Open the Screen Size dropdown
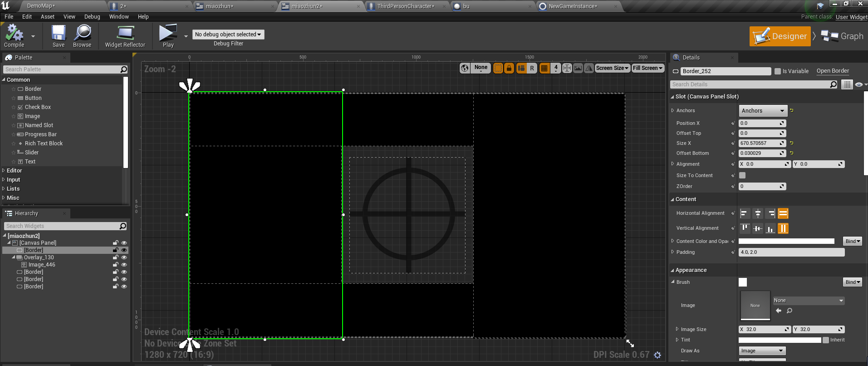This screenshot has height=366, width=868. point(612,68)
